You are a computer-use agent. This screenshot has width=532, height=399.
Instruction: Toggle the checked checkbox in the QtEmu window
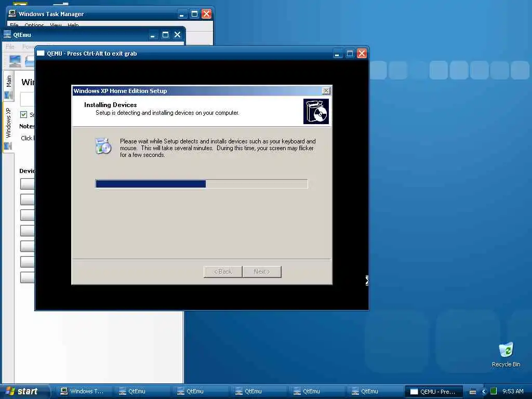(23, 114)
